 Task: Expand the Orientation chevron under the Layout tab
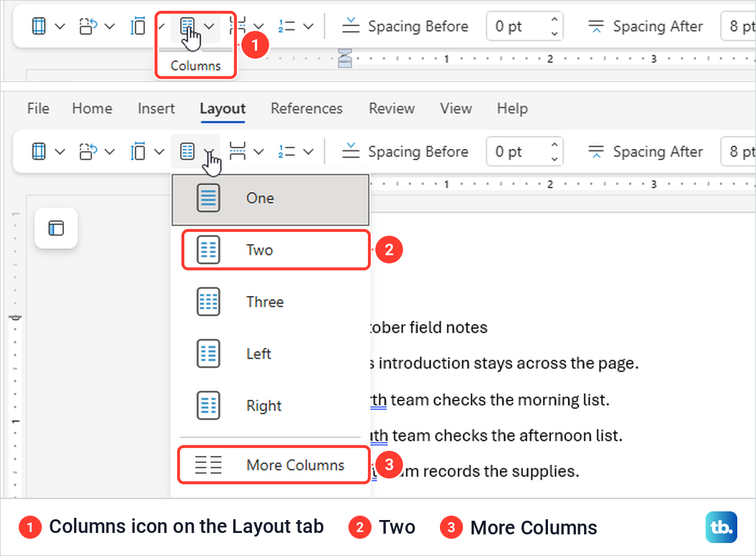(x=109, y=152)
